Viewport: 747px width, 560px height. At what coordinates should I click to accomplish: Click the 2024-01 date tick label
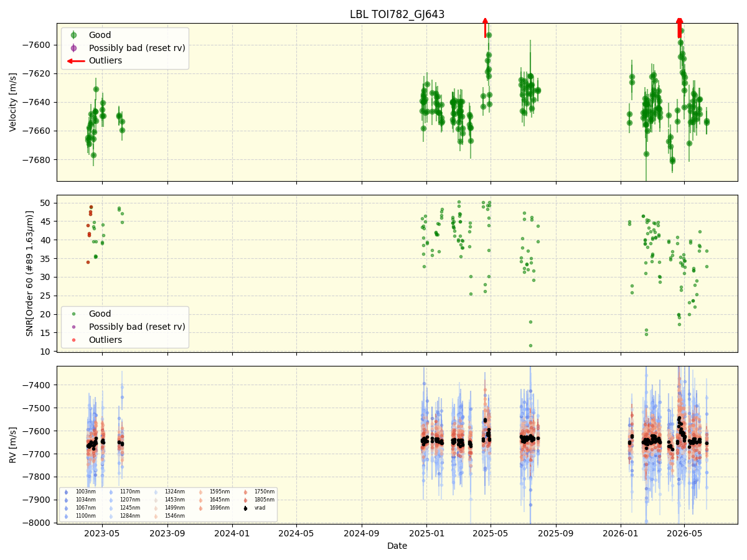coord(232,533)
